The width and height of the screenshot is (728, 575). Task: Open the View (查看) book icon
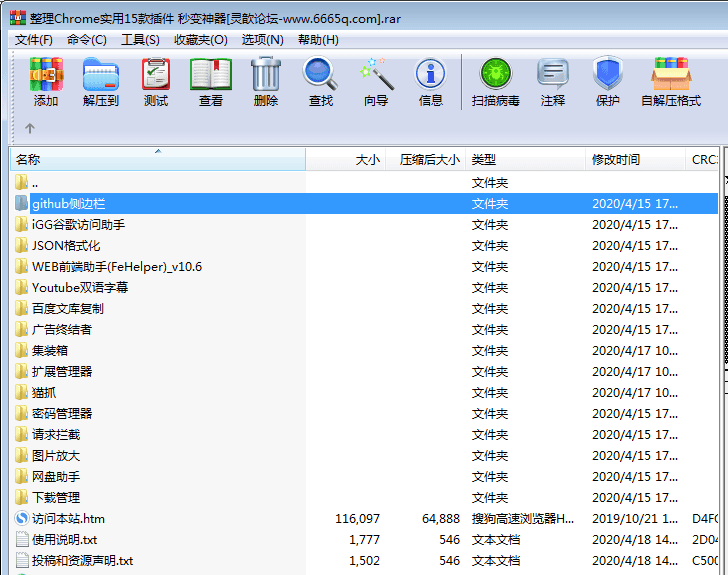coord(211,74)
